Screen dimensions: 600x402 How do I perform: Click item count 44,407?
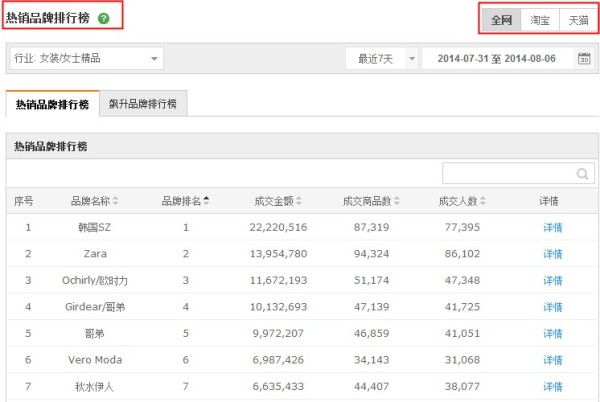[x=371, y=387]
